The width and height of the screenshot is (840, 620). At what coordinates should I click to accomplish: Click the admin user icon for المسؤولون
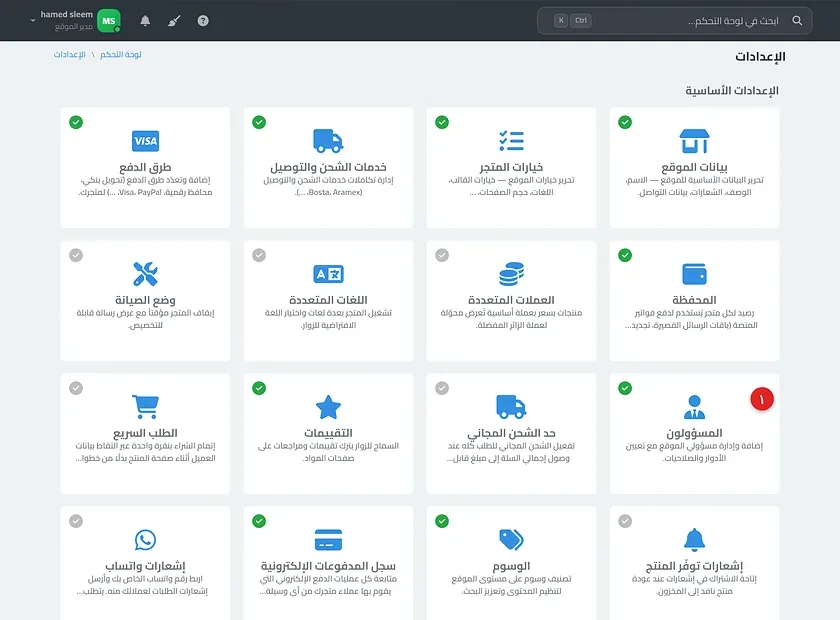[694, 407]
